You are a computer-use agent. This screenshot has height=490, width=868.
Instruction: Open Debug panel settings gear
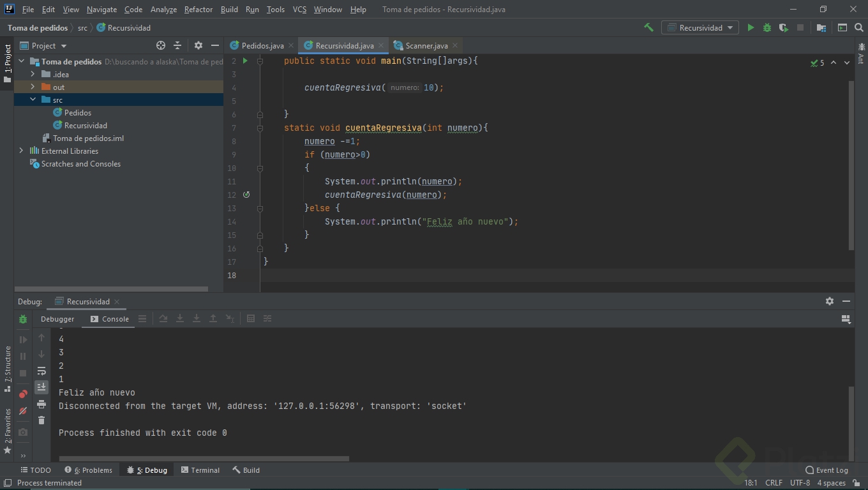tap(830, 301)
